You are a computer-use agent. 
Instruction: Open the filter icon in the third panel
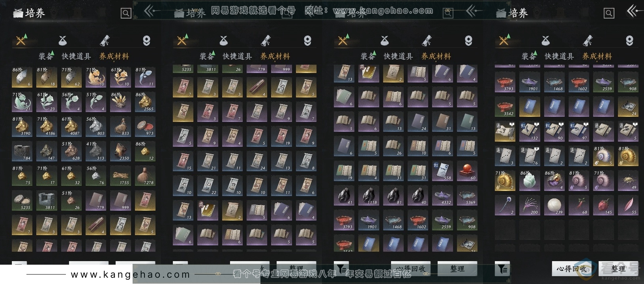341,269
